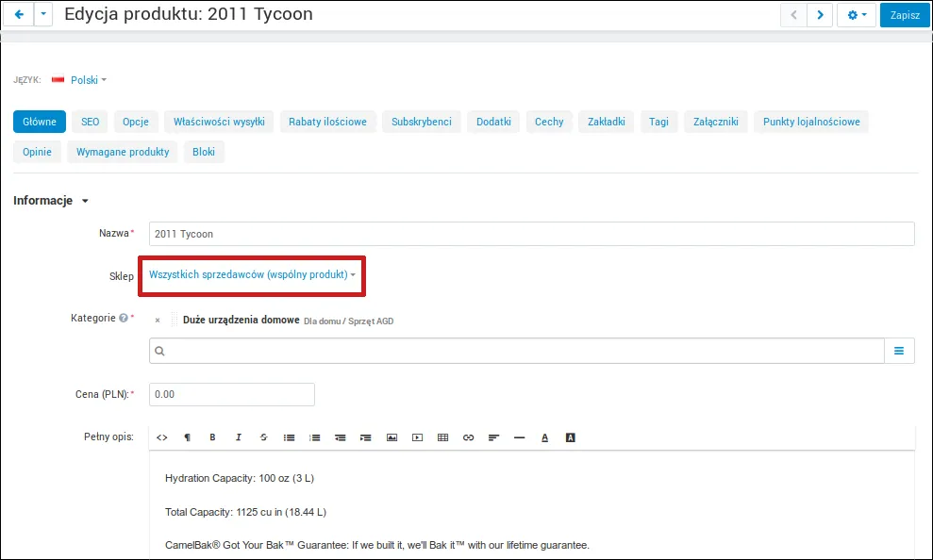Viewport: 933px width, 560px height.
Task: Apply italic formatting in description editor
Action: [x=238, y=437]
